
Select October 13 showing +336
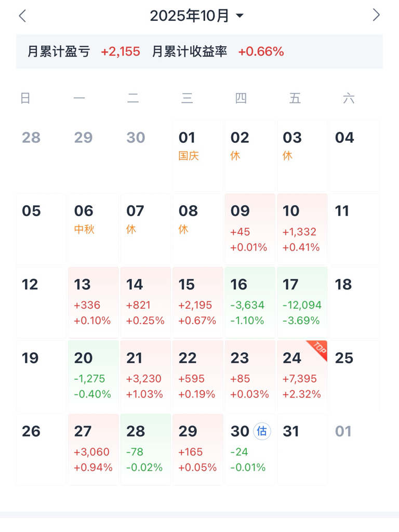click(93, 303)
